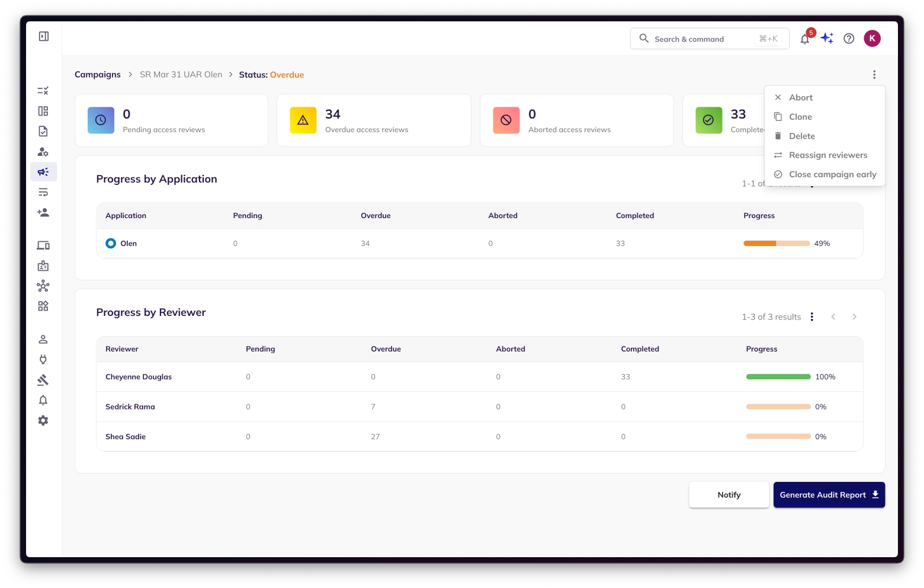Open the K user avatar menu
Viewport: 924px width, 588px height.
[872, 39]
